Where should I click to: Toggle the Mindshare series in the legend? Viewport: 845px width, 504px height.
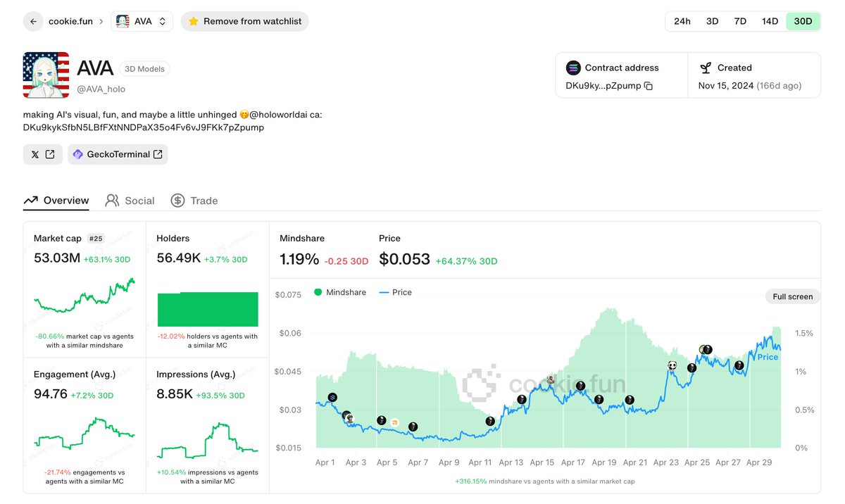pyautogui.click(x=340, y=292)
